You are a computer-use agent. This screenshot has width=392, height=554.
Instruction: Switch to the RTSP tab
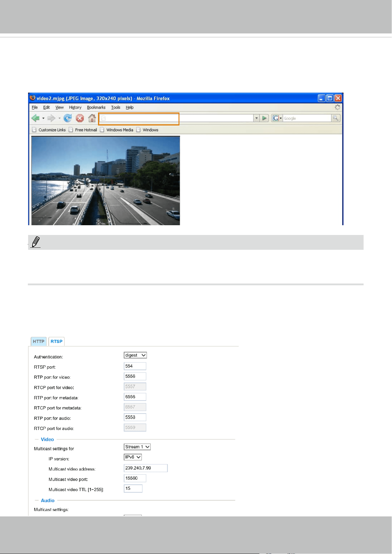57,342
